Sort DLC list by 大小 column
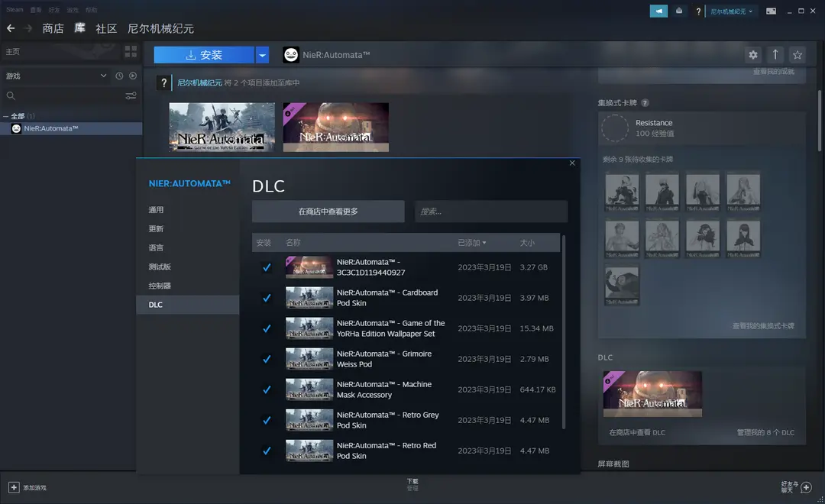The width and height of the screenshot is (825, 504). (x=526, y=243)
